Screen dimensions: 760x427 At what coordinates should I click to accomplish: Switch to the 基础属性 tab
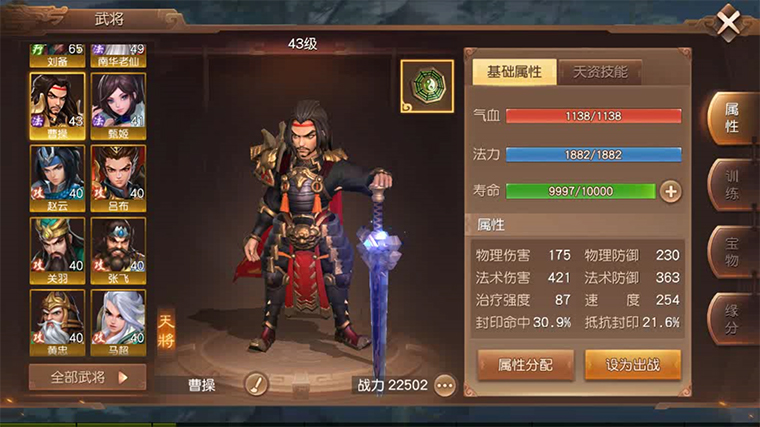[x=514, y=72]
